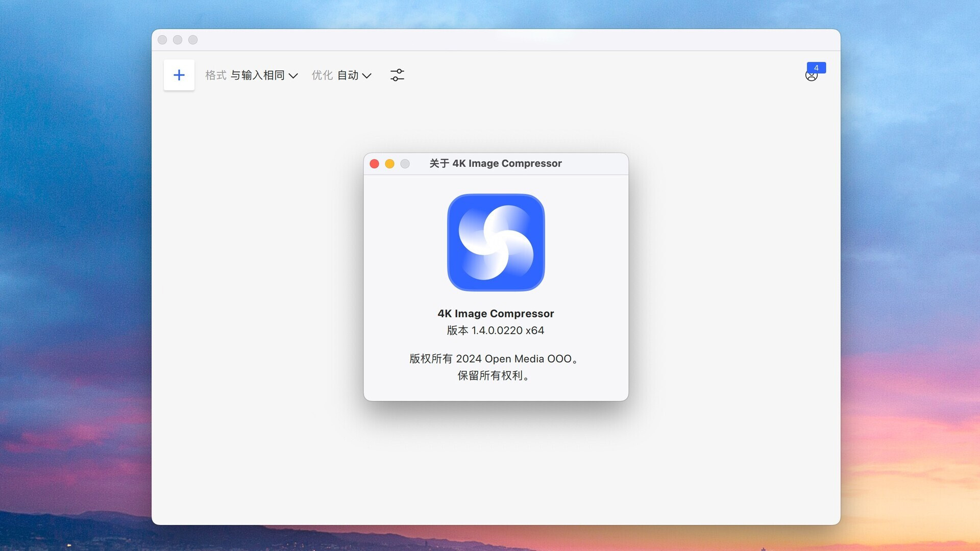Click the 优化 label in the toolbar
Image resolution: width=980 pixels, height=551 pixels.
(x=322, y=75)
